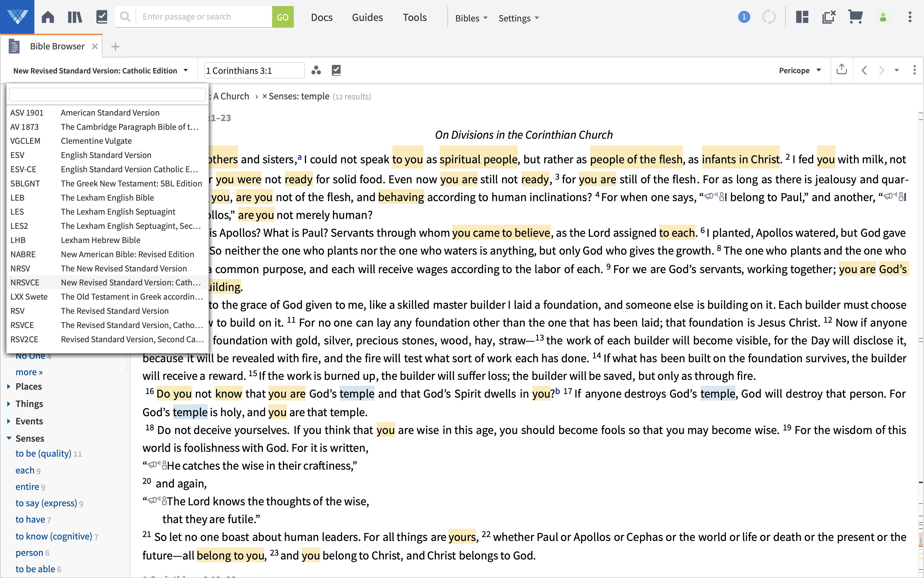
Task: Select ASV 1901 American Standard Version
Action: coord(107,113)
